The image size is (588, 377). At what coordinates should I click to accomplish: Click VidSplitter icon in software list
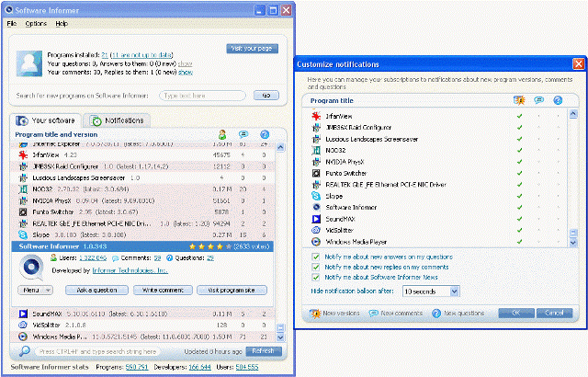pos(23,325)
